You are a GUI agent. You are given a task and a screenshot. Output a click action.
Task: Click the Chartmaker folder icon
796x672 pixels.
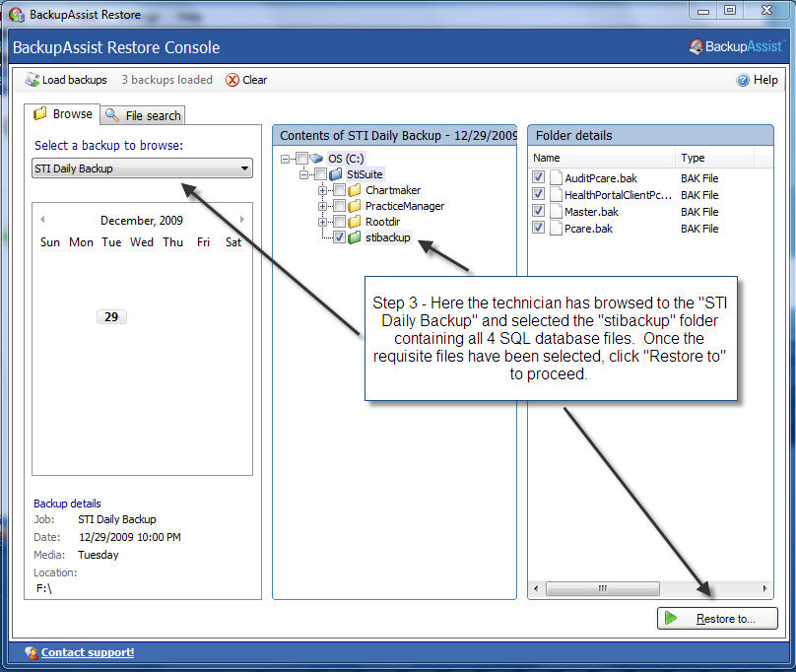click(x=355, y=190)
